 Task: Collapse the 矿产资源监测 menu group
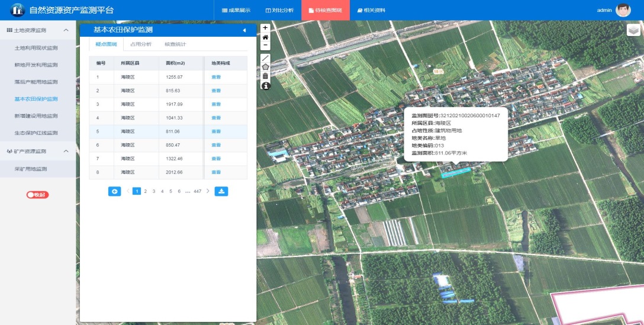click(66, 152)
